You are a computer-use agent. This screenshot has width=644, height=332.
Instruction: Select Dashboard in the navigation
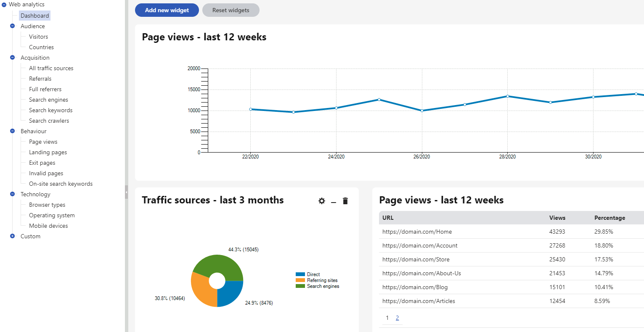click(x=34, y=16)
